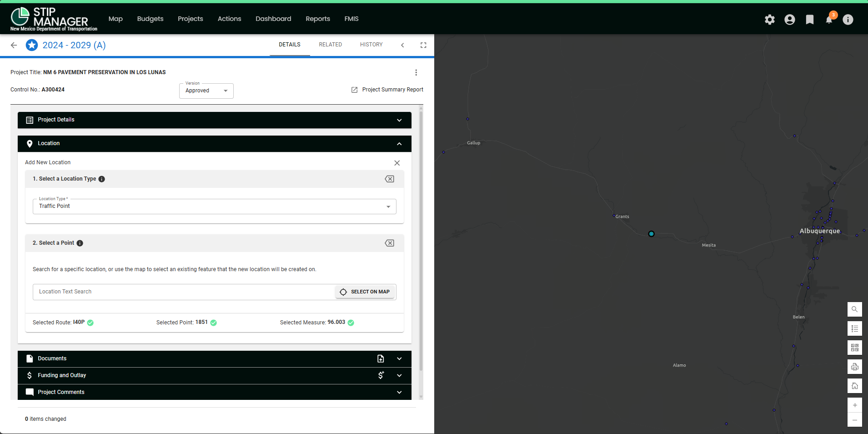
Task: Click the add funding dollar-plus icon
Action: (x=381, y=375)
